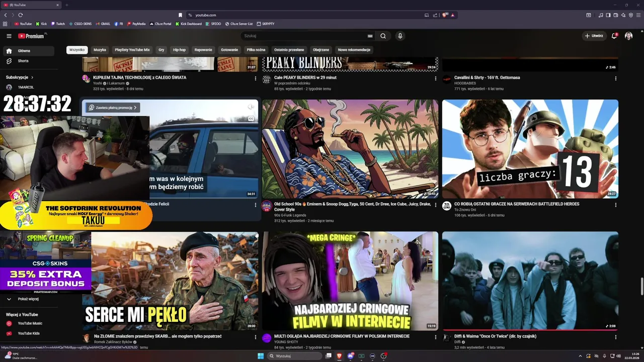Open options menu for Na ZŁOMIE video

coord(255,337)
